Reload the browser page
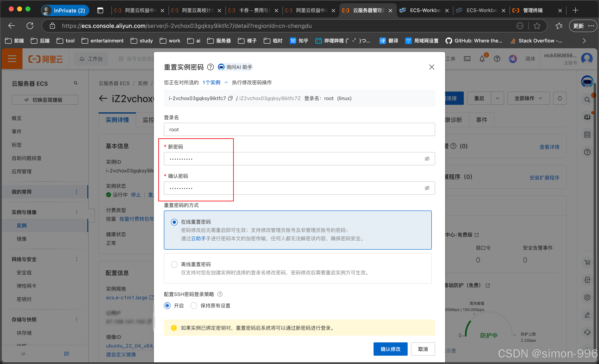 (30, 26)
